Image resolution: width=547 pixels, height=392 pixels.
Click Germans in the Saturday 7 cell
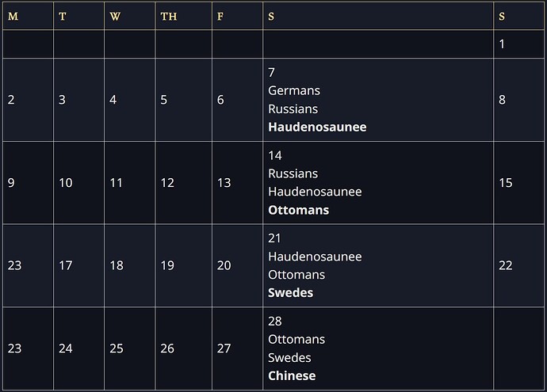tap(294, 91)
